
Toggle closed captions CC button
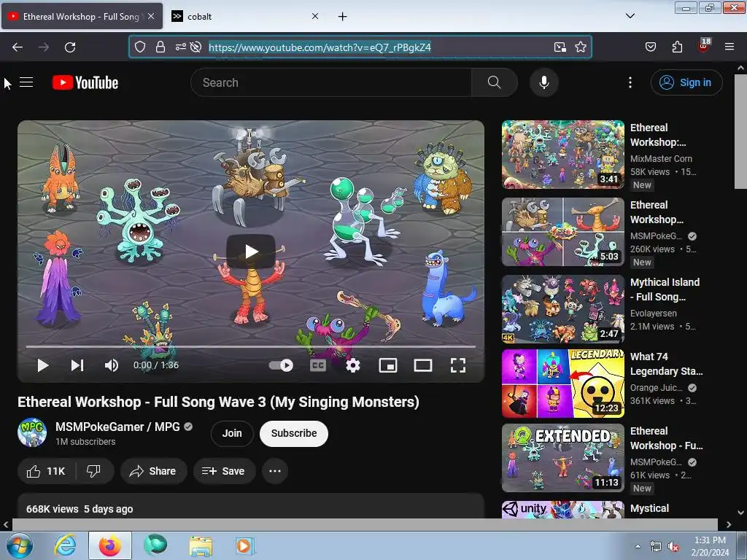click(x=318, y=365)
